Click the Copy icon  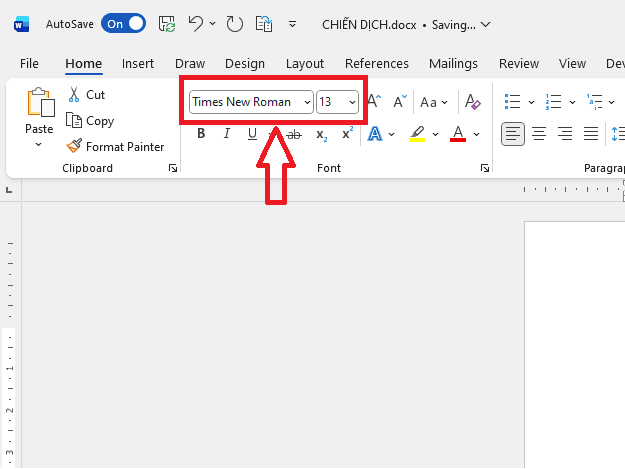74,120
